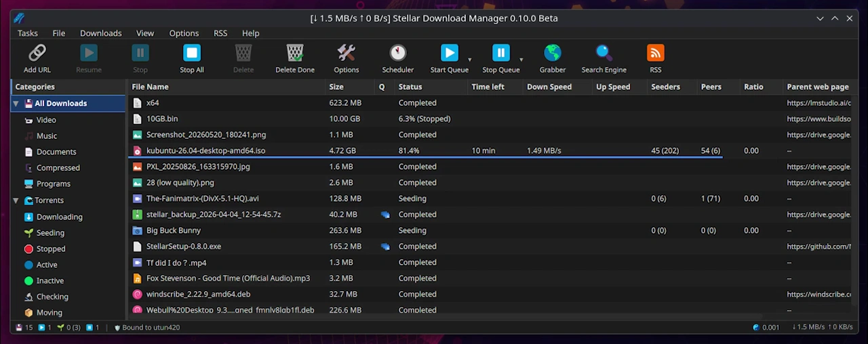This screenshot has width=868, height=344.
Task: Open the RSS feed toolbar icon
Action: 656,53
